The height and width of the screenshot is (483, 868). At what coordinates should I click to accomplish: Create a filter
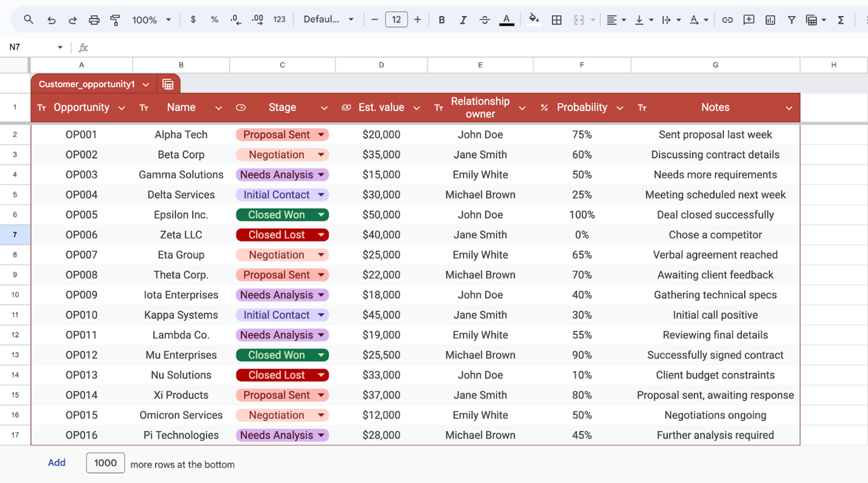point(792,20)
